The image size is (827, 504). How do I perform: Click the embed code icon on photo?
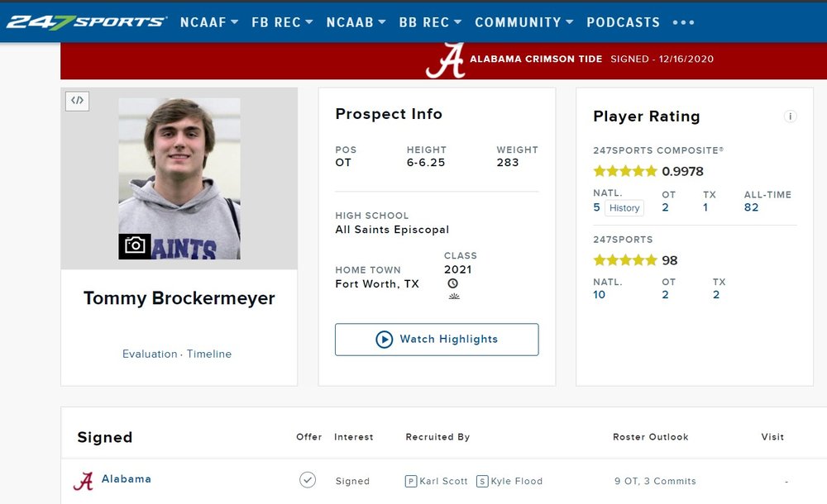77,101
